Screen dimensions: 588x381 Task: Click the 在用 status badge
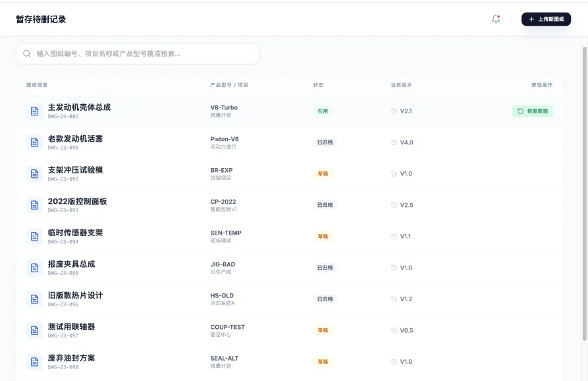(323, 111)
